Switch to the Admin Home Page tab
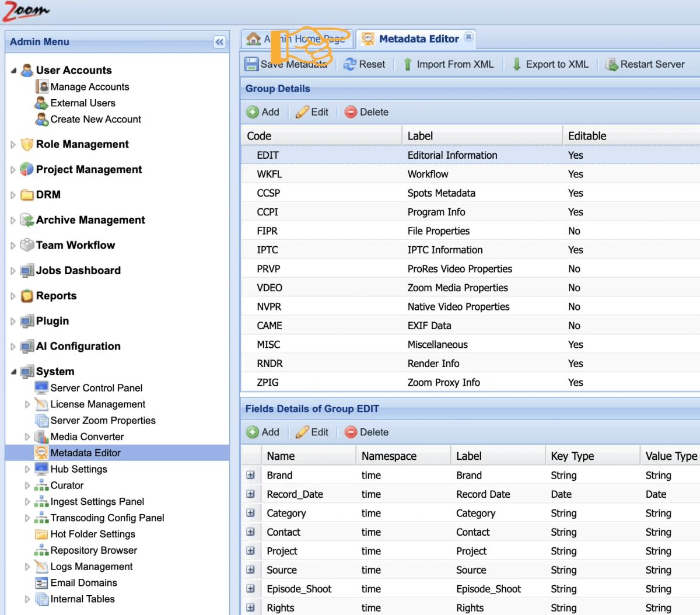This screenshot has width=700, height=615. 297,39
